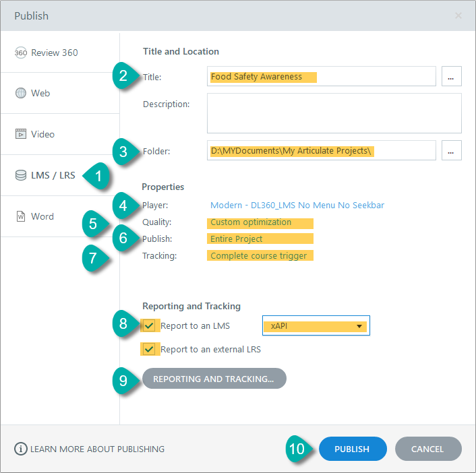Screen dimensions: 476x473
Task: Click the Description: label
Action: pyautogui.click(x=167, y=104)
